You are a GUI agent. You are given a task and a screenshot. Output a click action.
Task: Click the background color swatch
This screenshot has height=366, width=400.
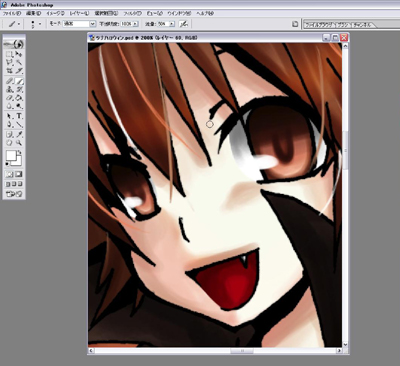coord(18,162)
